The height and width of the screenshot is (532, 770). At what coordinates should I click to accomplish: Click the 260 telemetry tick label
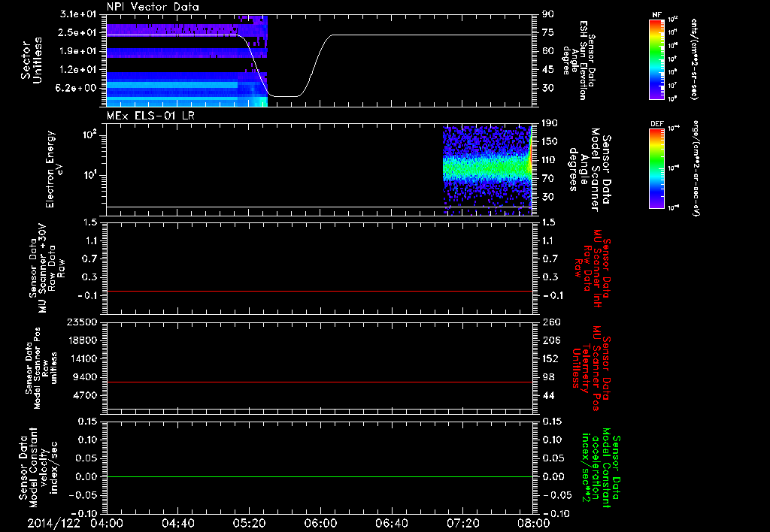(x=550, y=322)
